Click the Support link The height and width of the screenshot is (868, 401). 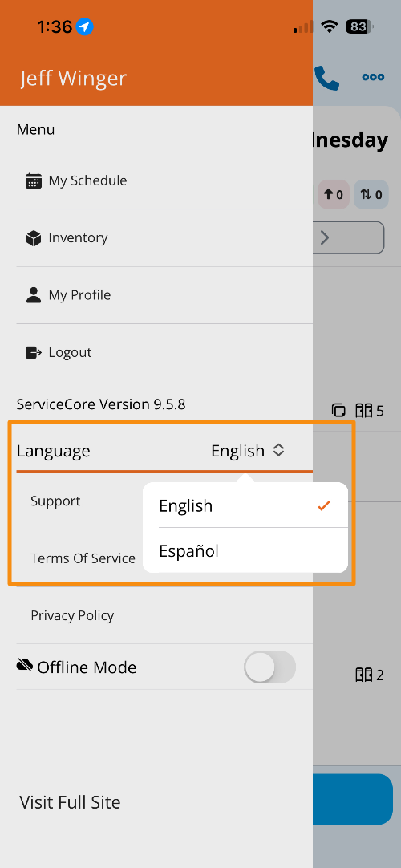point(55,501)
